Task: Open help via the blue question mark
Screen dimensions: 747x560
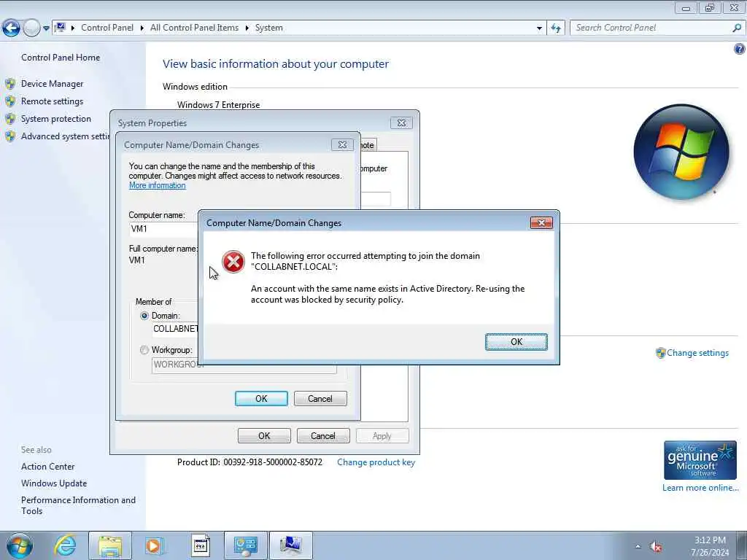Action: pyautogui.click(x=740, y=49)
